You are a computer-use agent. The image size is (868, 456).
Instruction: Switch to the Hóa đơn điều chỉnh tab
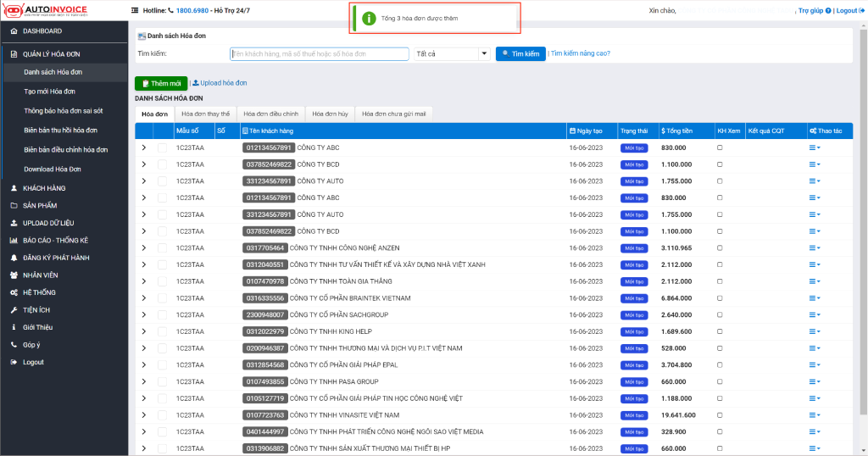[x=270, y=114]
